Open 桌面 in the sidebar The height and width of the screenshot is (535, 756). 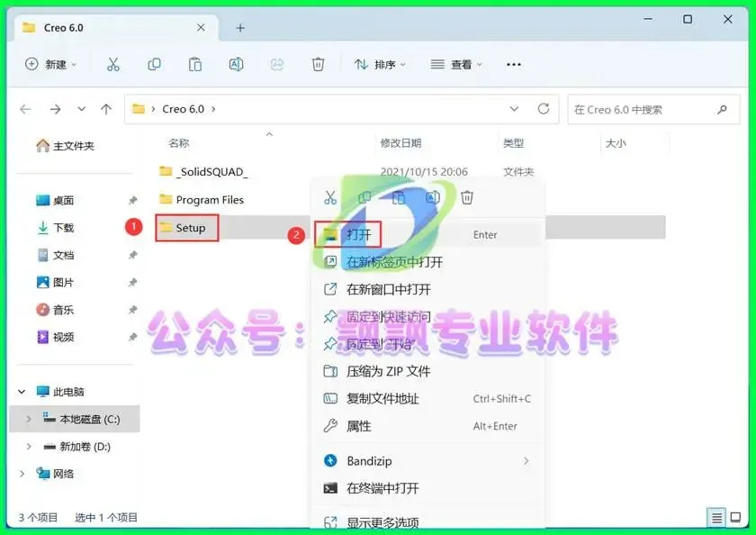pyautogui.click(x=55, y=200)
